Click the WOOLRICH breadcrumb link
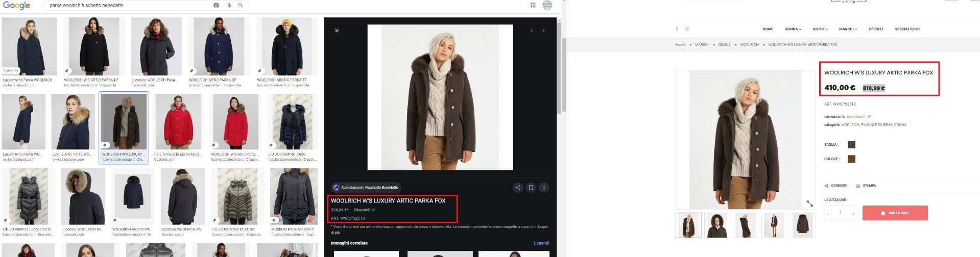 pos(749,45)
